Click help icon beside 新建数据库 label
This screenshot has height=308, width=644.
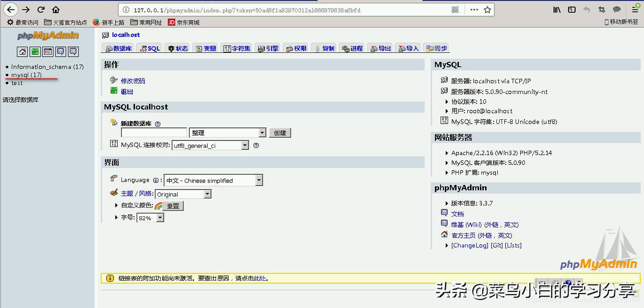[157, 124]
